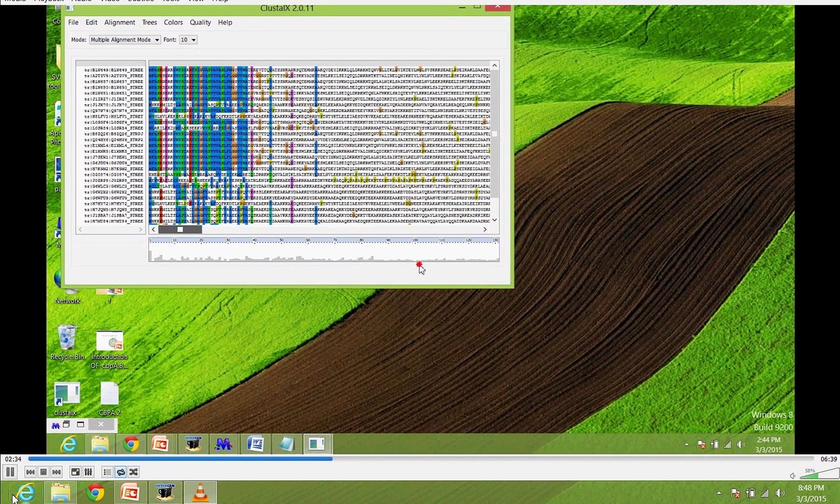Open Help menu in ClustalX
Image resolution: width=840 pixels, height=504 pixels.
[x=225, y=22]
